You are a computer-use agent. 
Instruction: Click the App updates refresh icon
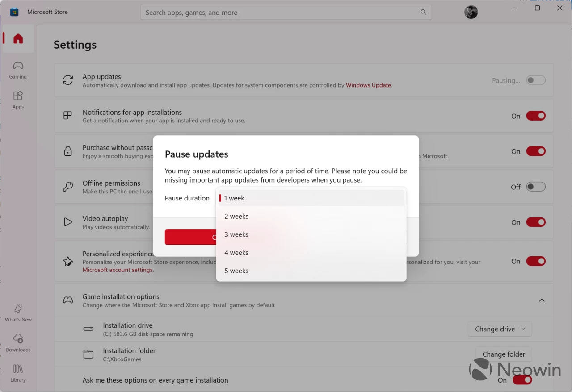pos(67,80)
